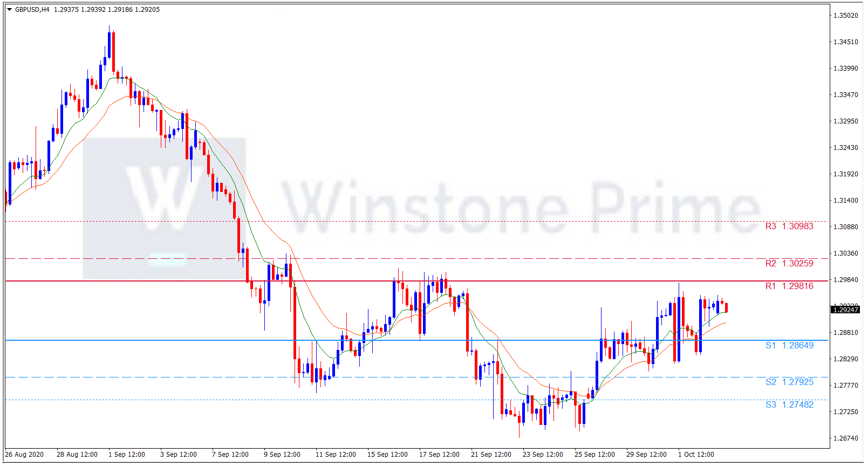Click the small cyan highlighted rectangle in the logo
Screen dimensions: 868x467
(x=167, y=260)
